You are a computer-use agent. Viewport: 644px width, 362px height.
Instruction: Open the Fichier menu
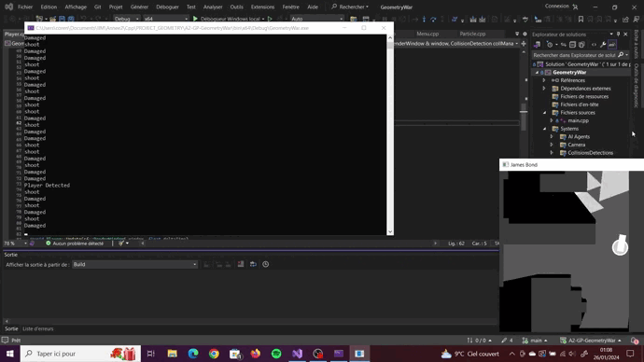tap(25, 7)
